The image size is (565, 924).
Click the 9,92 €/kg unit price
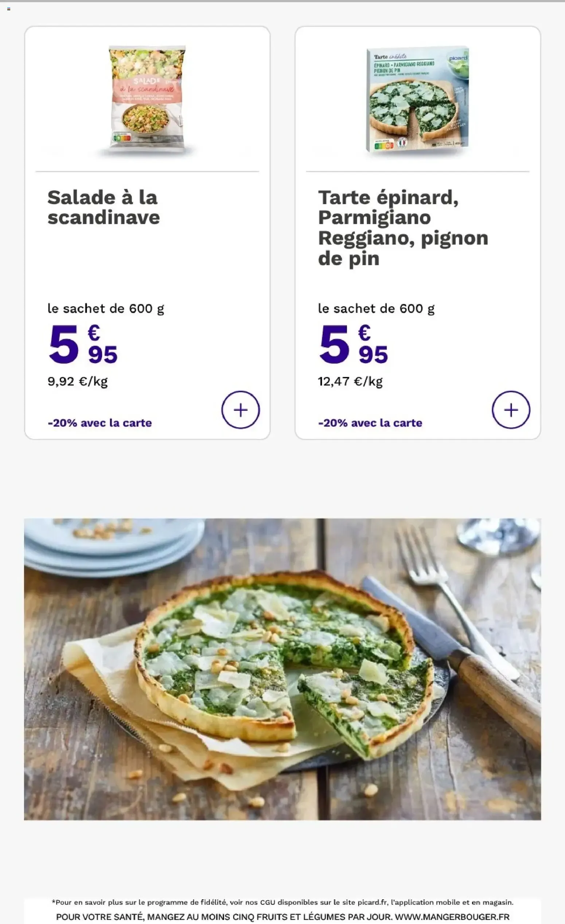tap(78, 381)
